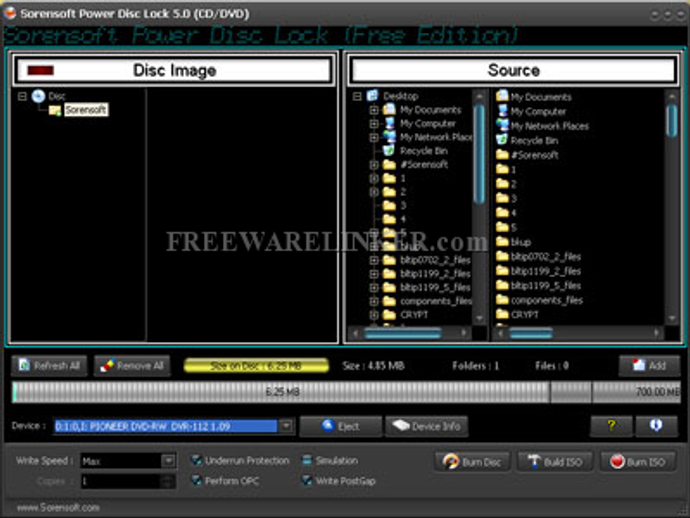Image resolution: width=690 pixels, height=518 pixels.
Task: Open help with the question mark icon
Action: [x=611, y=426]
